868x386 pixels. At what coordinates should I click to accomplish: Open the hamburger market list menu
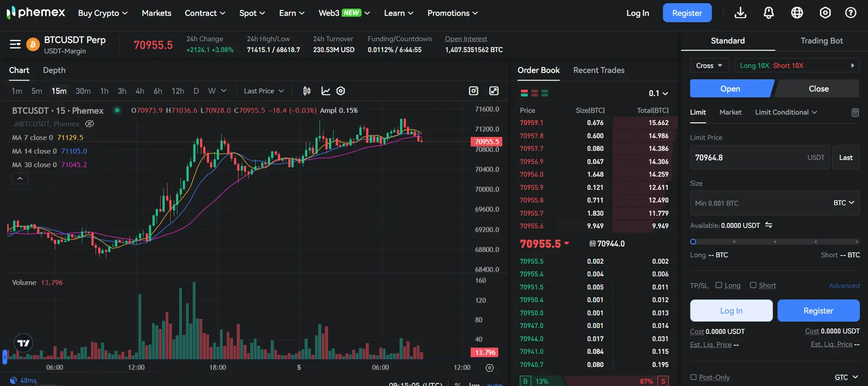15,44
